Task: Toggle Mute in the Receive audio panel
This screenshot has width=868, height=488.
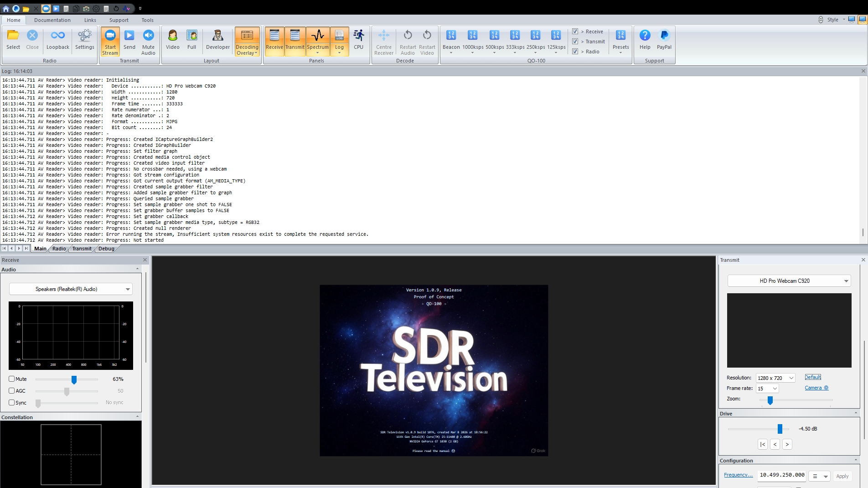Action: [x=11, y=379]
